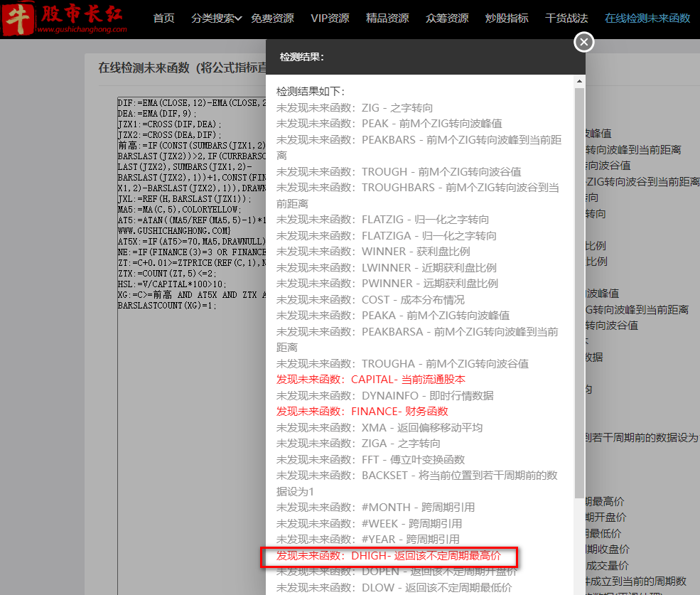The image size is (700, 595).
Task: Click inside the formula code text area
Action: (192, 344)
